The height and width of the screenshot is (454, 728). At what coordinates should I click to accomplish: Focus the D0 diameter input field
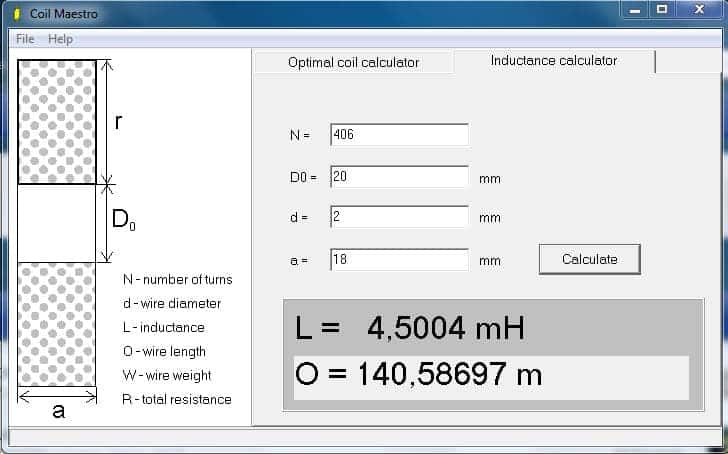pyautogui.click(x=399, y=176)
